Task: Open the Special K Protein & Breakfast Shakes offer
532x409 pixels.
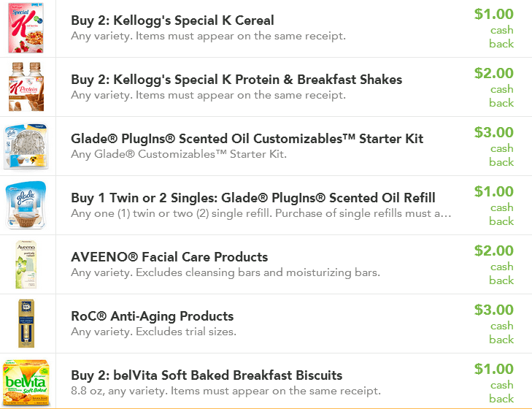Action: pyautogui.click(x=236, y=80)
